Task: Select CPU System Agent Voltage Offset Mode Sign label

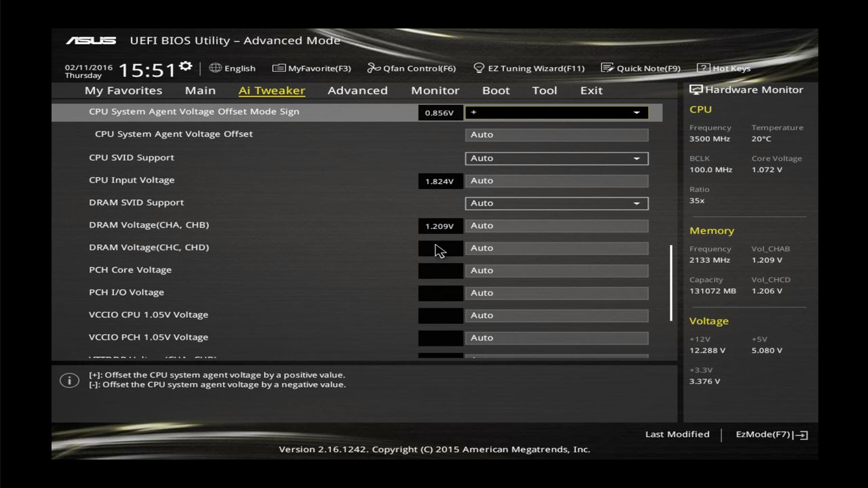Action: (x=194, y=111)
